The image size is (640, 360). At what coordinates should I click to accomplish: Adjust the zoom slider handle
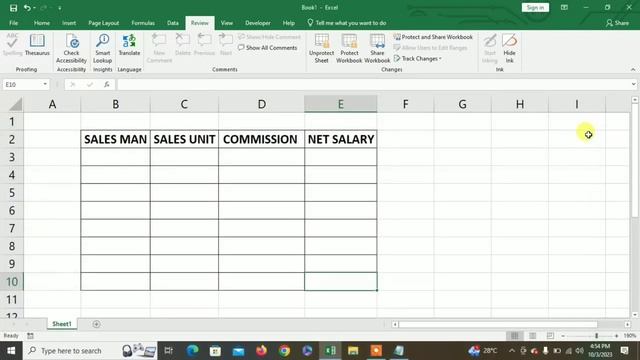(x=596, y=336)
